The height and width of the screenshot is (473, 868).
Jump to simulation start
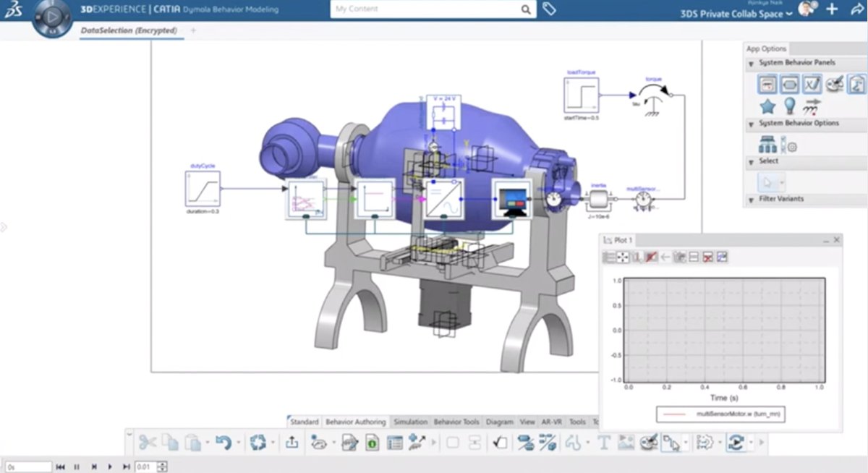(61, 467)
